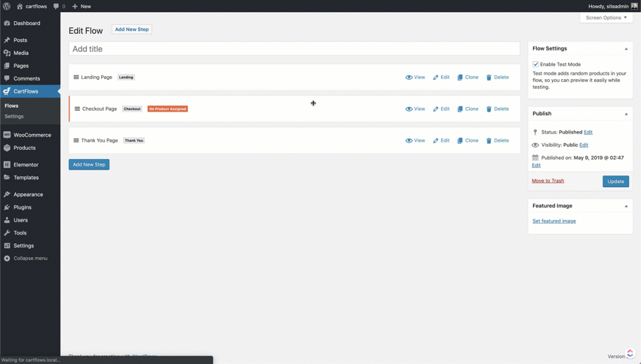Clone the Landing Page step

pos(468,77)
